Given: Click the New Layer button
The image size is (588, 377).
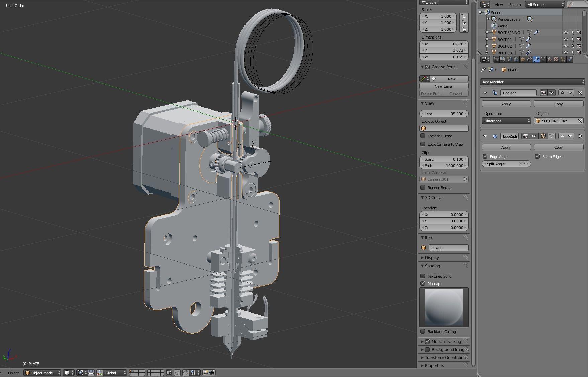Looking at the screenshot, I should [x=444, y=86].
